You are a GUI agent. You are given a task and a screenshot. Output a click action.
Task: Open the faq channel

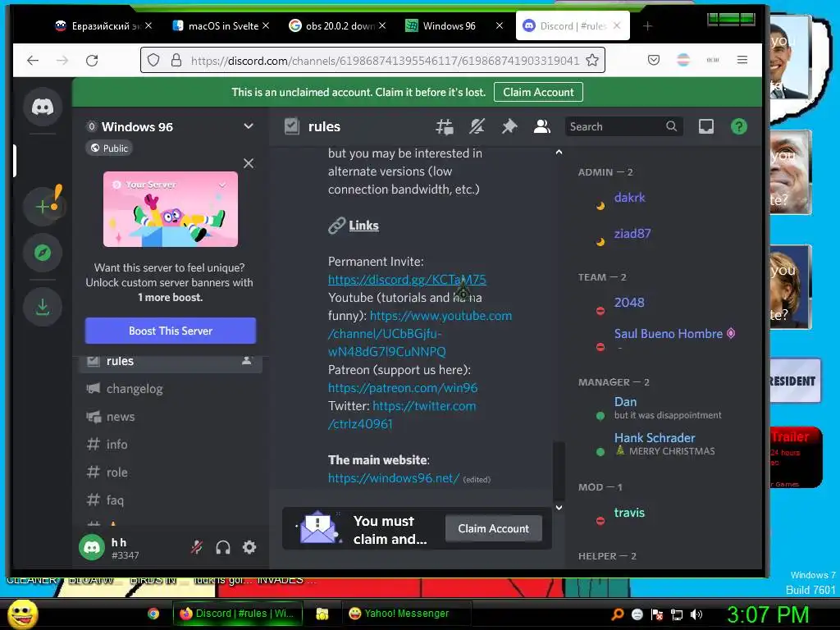171,500
